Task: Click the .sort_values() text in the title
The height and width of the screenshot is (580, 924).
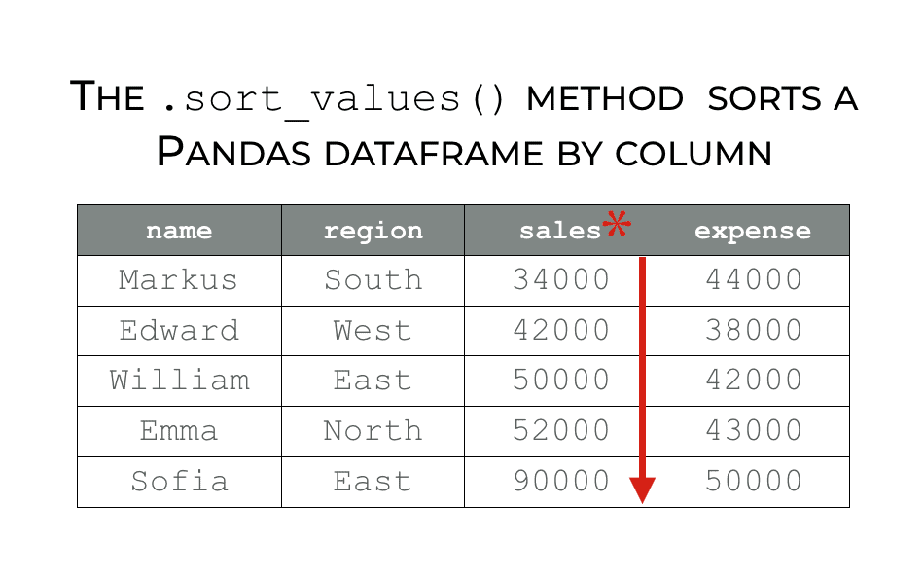Action: pyautogui.click(x=333, y=99)
